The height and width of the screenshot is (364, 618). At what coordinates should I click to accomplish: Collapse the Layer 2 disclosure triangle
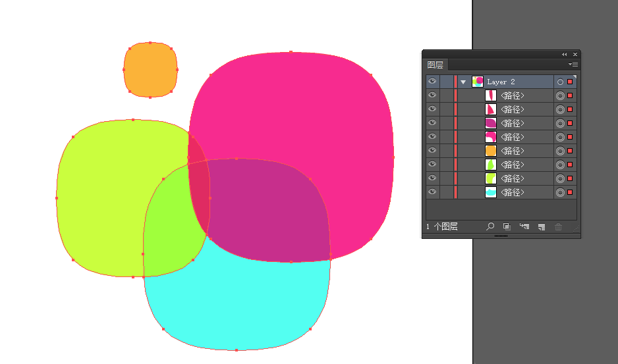pos(464,82)
